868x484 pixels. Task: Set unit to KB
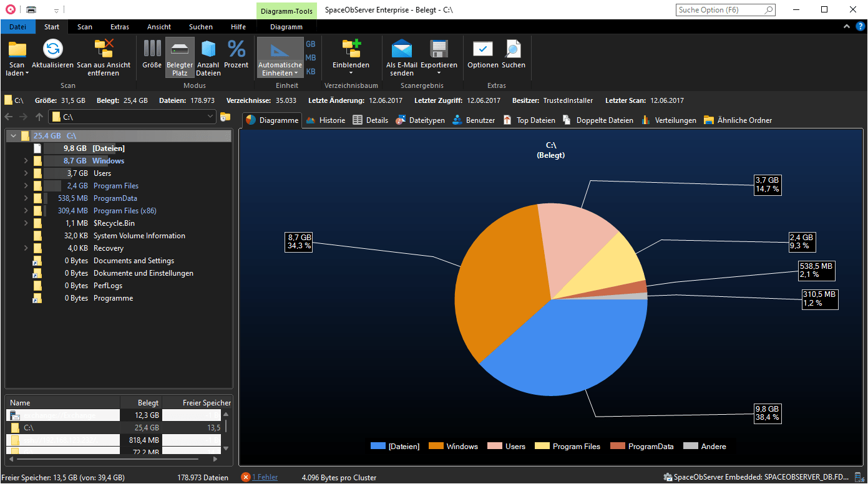click(x=311, y=72)
